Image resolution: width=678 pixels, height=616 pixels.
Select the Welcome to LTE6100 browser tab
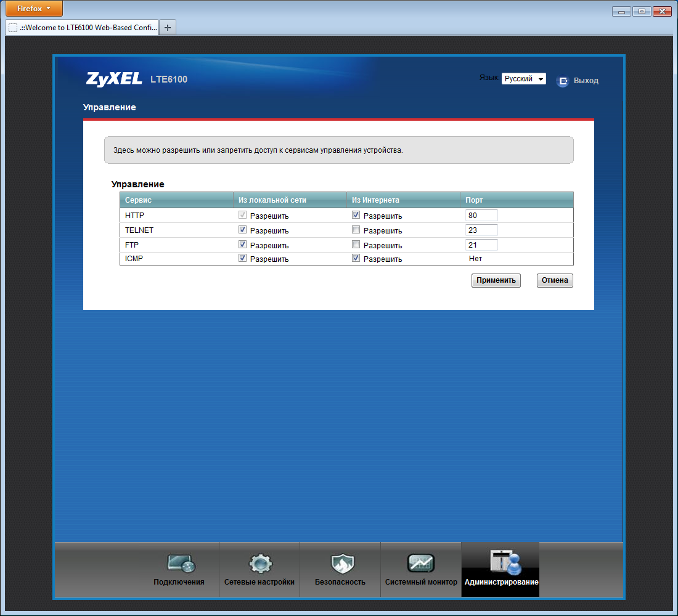[x=83, y=27]
